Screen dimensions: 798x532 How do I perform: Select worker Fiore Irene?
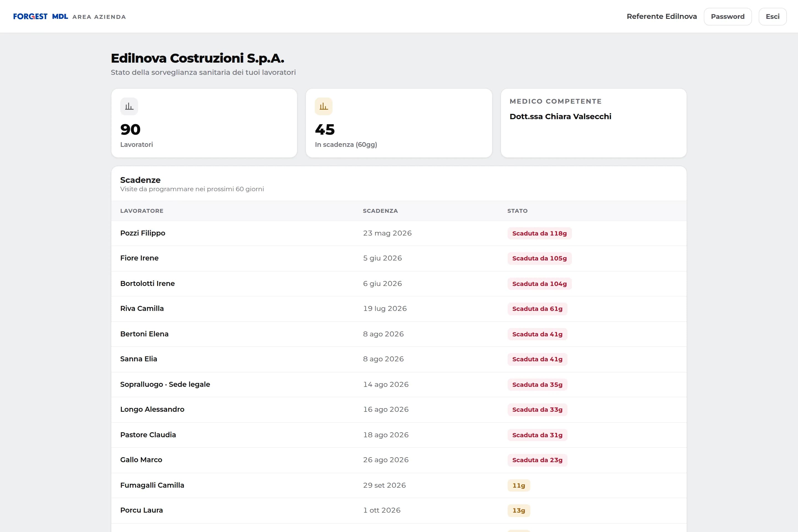click(x=139, y=258)
